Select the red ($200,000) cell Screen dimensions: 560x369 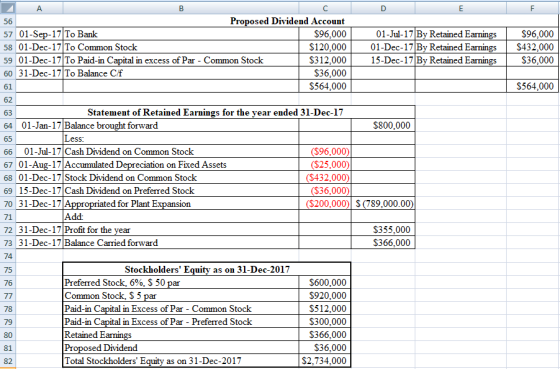[x=325, y=204]
